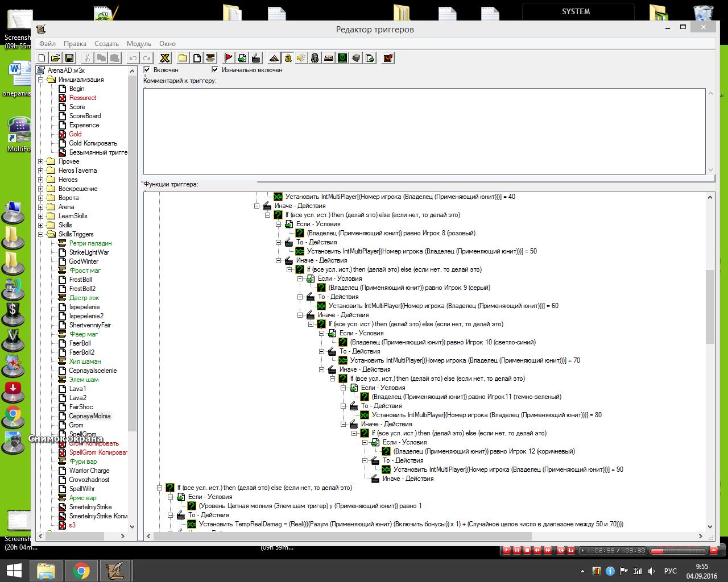Viewport: 728px width, 582px height.
Task: Stop the media player widget
Action: pyautogui.click(x=527, y=550)
